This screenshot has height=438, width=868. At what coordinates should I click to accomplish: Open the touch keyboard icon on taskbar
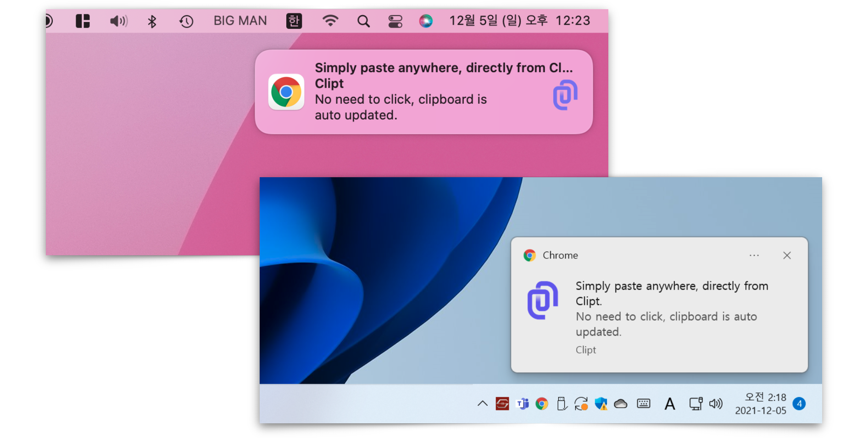(644, 404)
